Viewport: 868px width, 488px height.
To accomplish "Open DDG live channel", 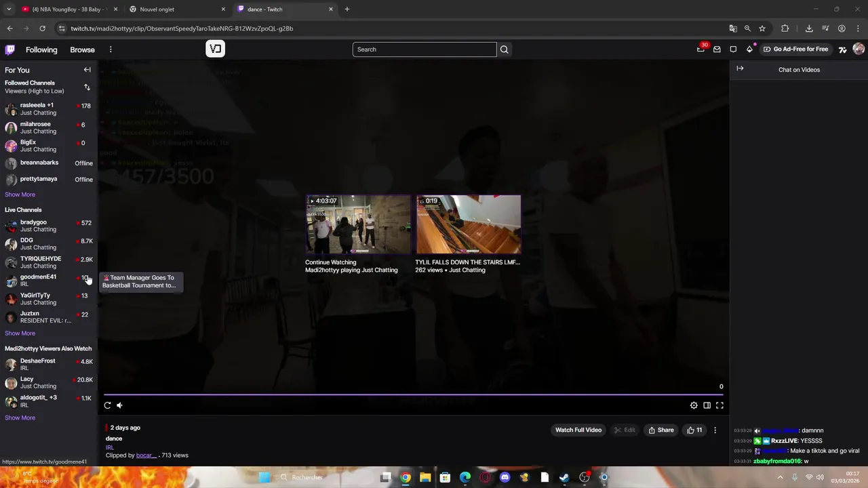I will 49,244.
